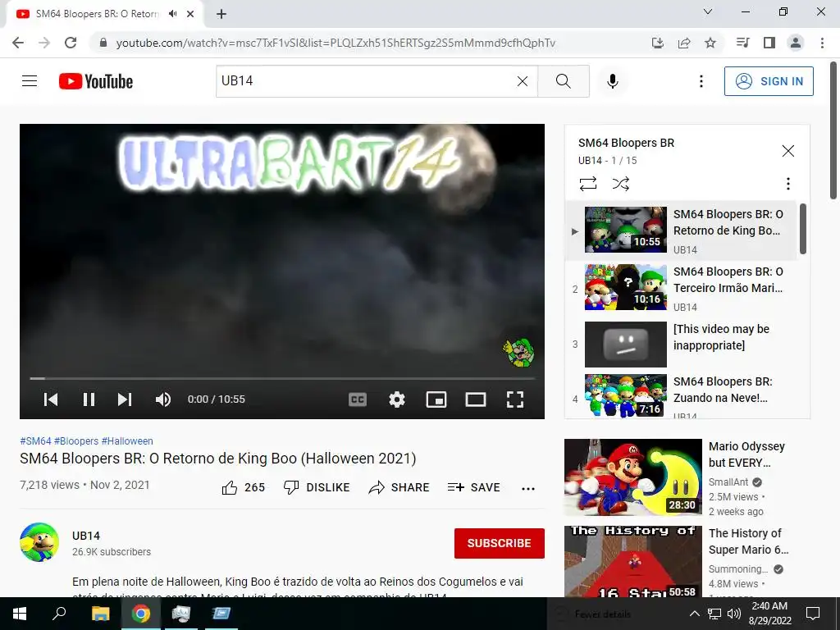Open UB14 channel avatar
The height and width of the screenshot is (630, 840).
pos(39,542)
